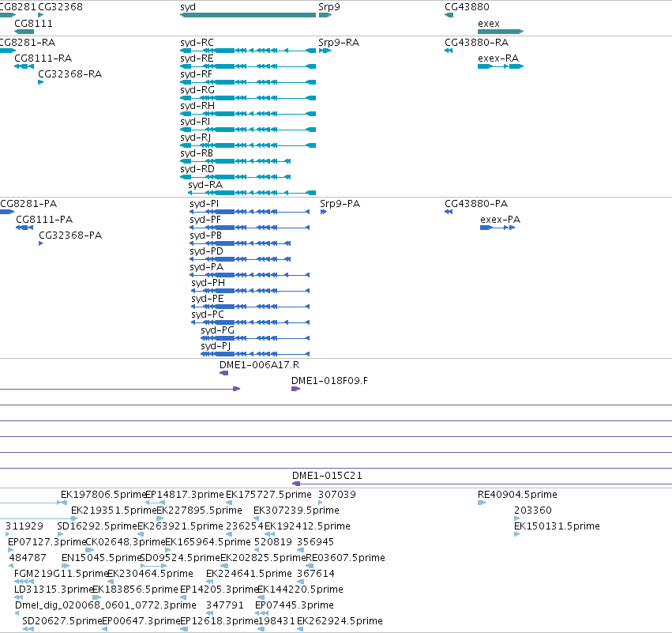Viewport: 672px width, 633px height.
Task: Select protein syd-PD
Action: click(x=240, y=259)
